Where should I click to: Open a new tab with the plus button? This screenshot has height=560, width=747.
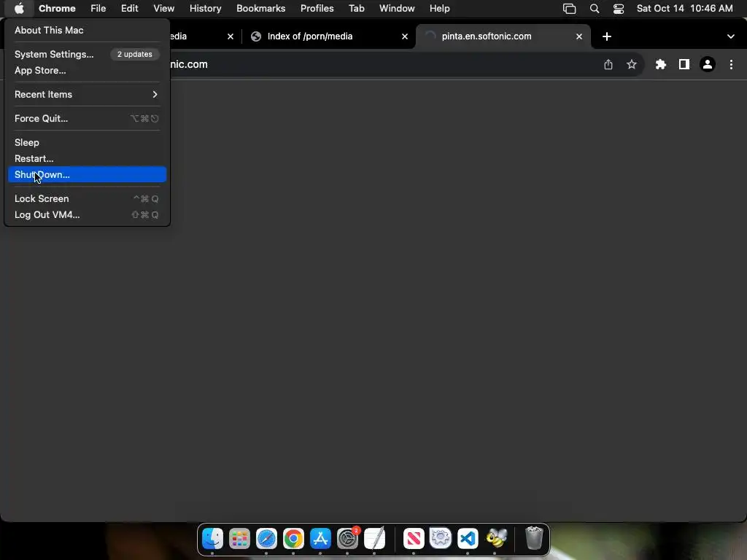606,36
